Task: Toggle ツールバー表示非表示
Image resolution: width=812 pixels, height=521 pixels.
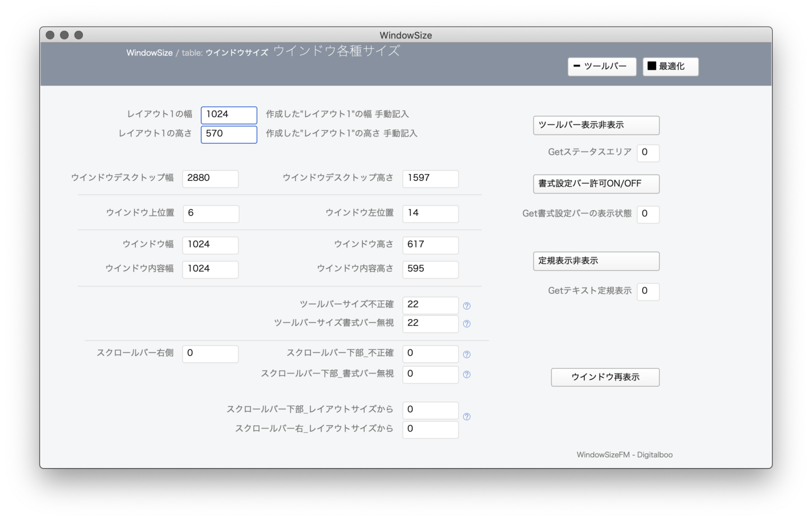Action: [x=596, y=125]
